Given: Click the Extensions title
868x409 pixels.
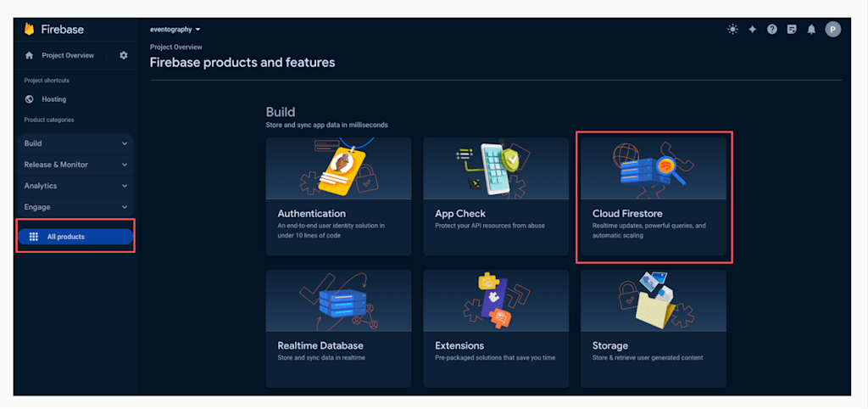Looking at the screenshot, I should coord(459,345).
